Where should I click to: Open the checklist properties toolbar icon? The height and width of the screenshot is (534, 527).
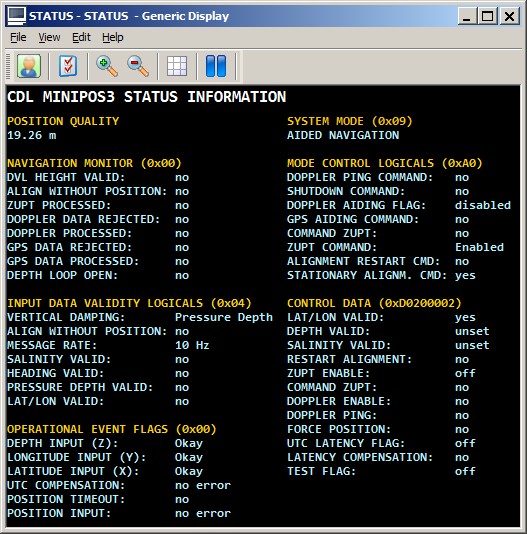click(x=68, y=66)
